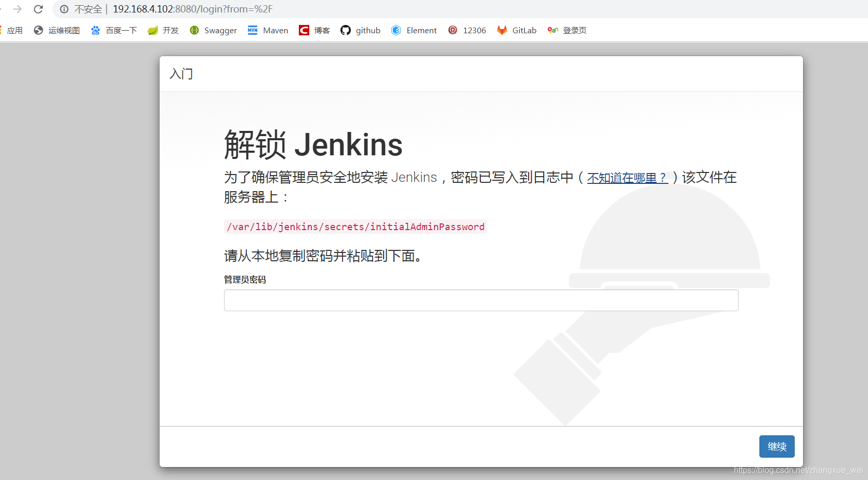Click the 请从本地复制密码并粘贴到下面 instruction text
Image resolution: width=868 pixels, height=480 pixels.
point(322,256)
